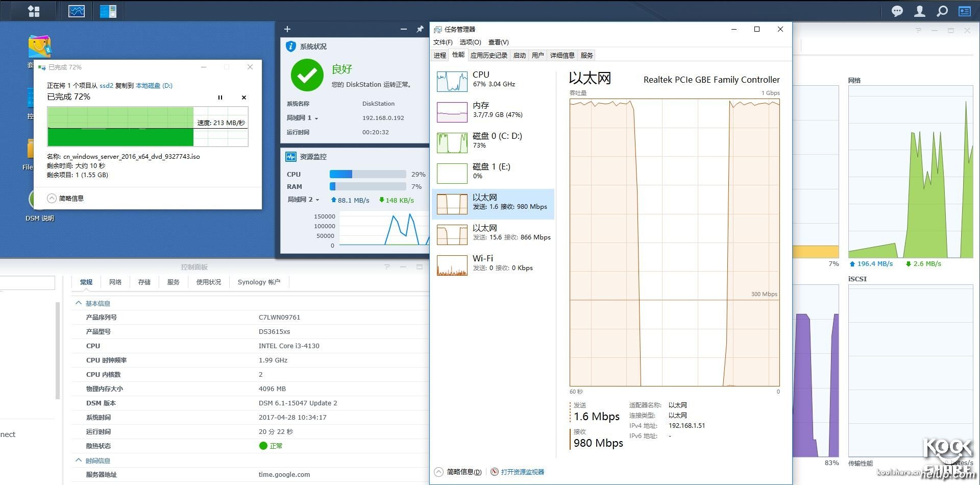Click the System Health status shield icon
The image size is (980, 485).
click(291, 46)
